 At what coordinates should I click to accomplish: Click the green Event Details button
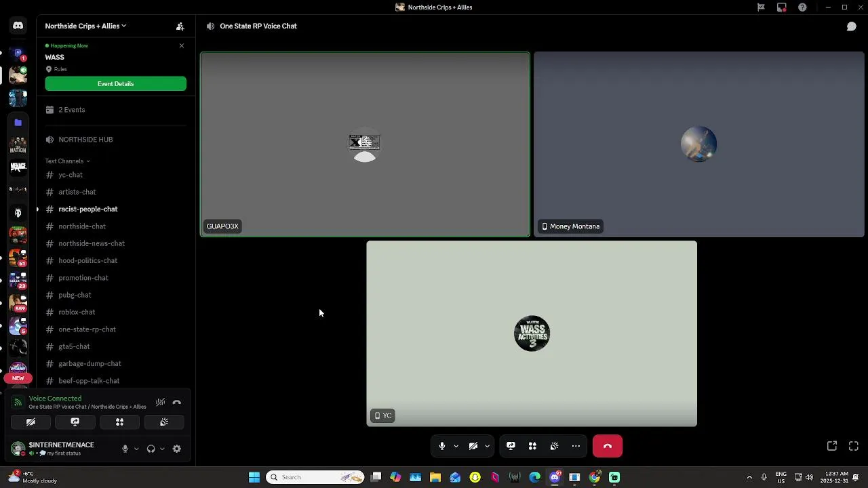(115, 84)
